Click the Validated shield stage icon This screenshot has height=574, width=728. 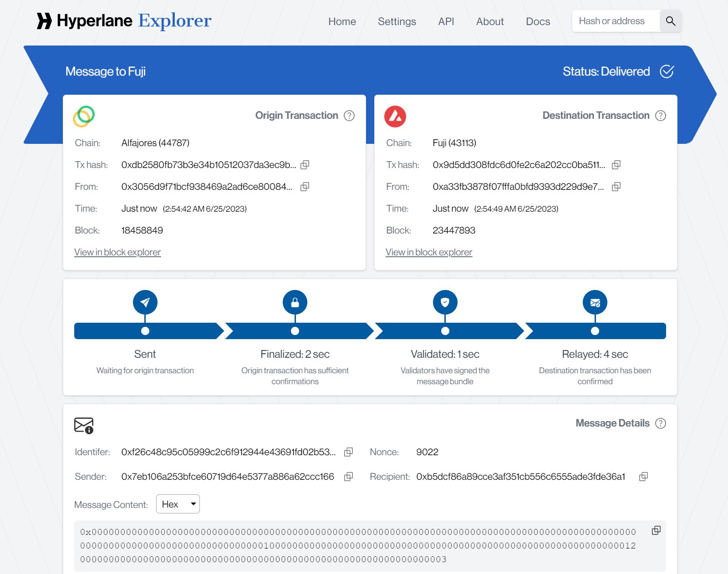tap(445, 302)
